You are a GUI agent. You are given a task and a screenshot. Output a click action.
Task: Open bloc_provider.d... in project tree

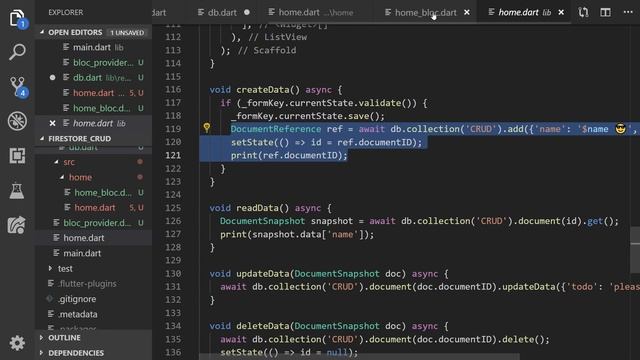93,223
